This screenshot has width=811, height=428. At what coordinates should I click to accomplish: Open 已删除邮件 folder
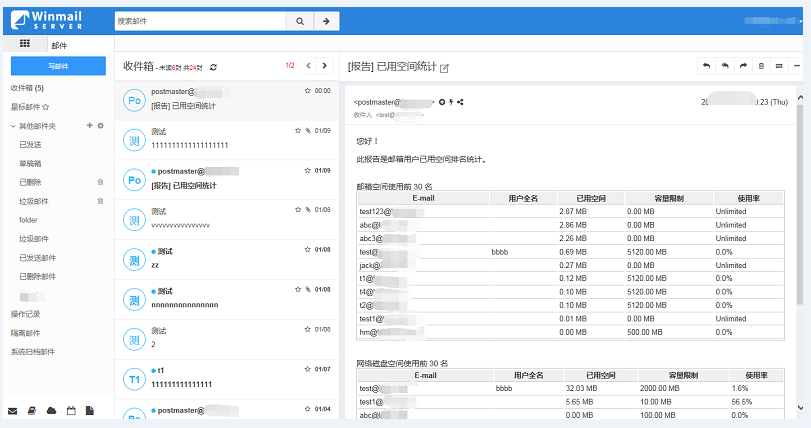click(x=37, y=277)
